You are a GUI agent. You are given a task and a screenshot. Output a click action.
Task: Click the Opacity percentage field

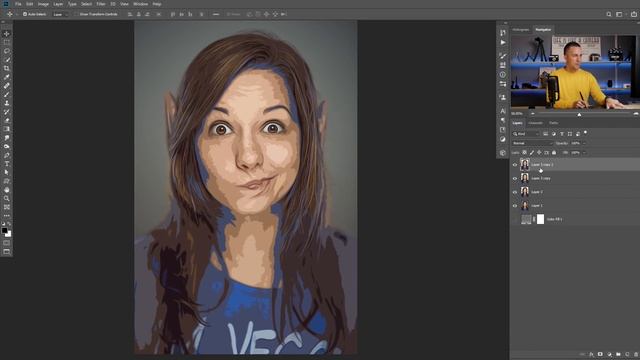[x=576, y=143]
